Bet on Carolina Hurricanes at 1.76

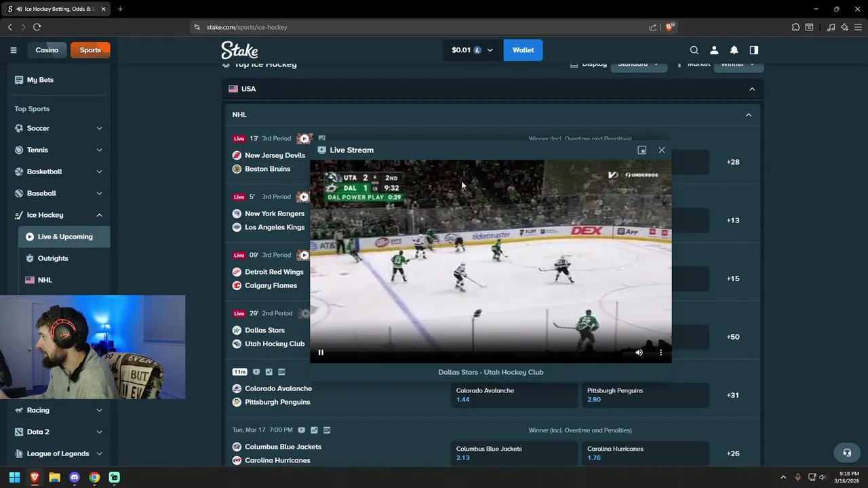(645, 453)
